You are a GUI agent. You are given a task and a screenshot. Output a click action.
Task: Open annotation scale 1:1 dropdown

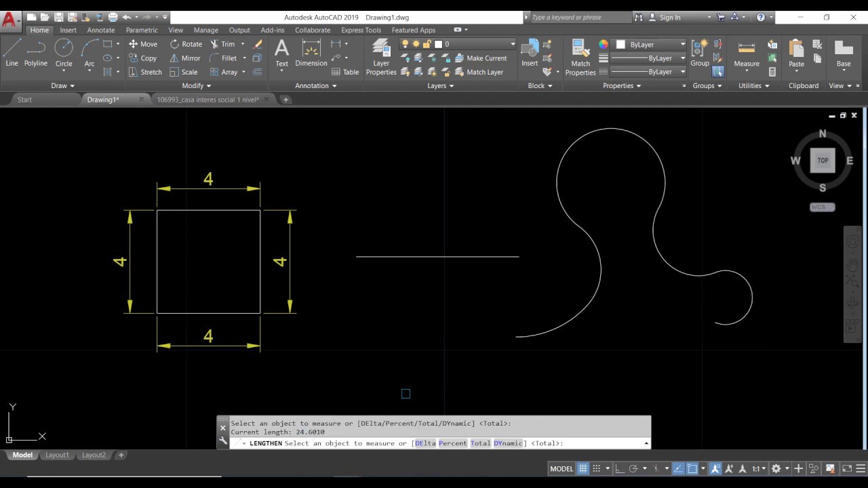758,468
